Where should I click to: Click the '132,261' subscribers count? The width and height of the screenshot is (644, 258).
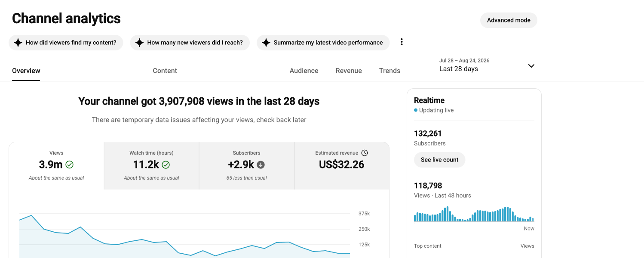pos(428,134)
